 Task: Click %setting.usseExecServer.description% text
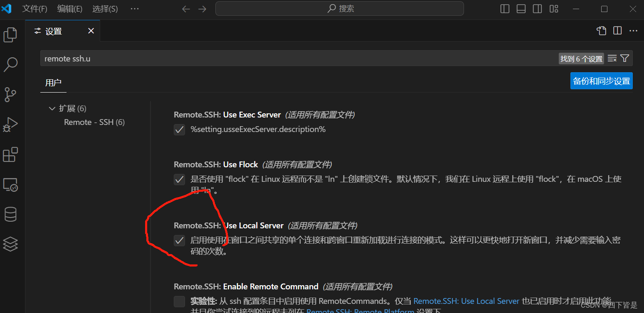click(x=258, y=130)
